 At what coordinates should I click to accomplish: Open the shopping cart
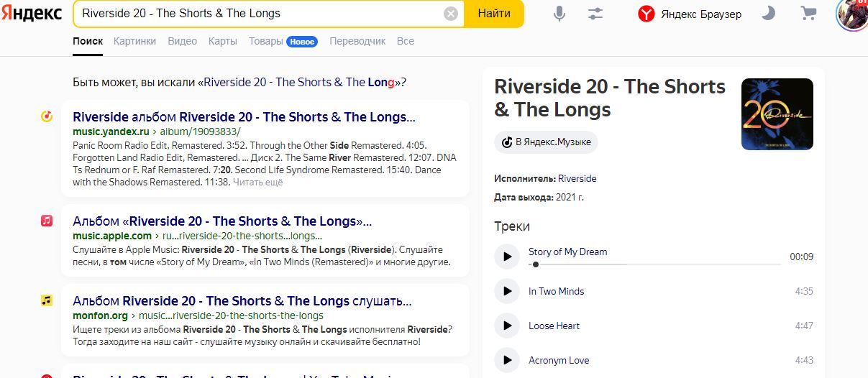(809, 14)
